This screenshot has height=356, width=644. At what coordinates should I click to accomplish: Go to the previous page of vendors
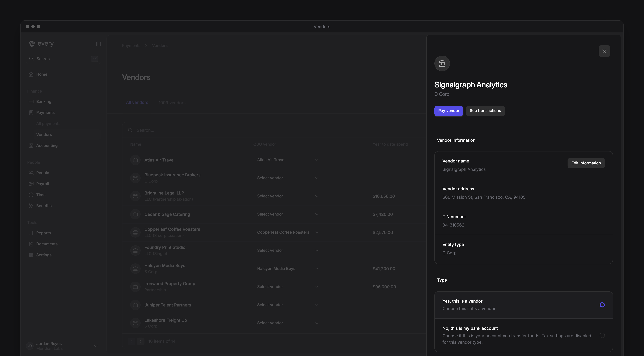(132, 341)
